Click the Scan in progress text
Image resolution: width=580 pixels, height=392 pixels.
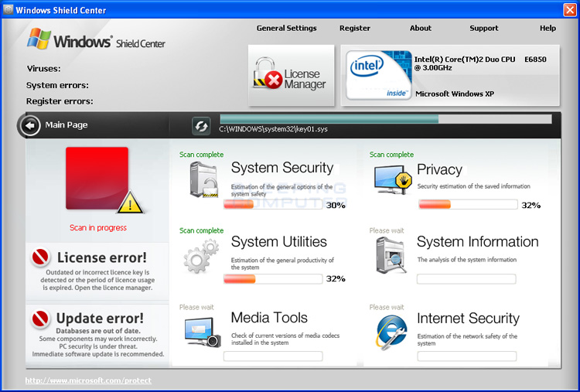(x=98, y=228)
